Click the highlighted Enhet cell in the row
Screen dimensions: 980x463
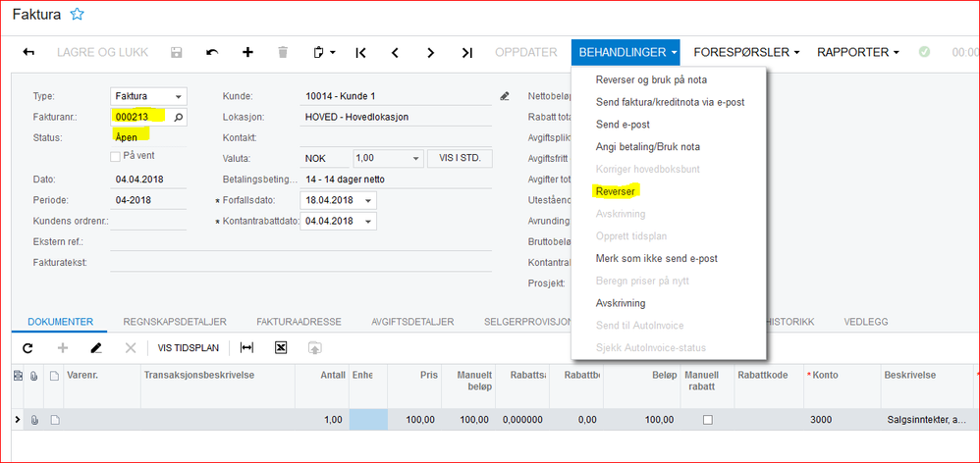[x=368, y=420]
